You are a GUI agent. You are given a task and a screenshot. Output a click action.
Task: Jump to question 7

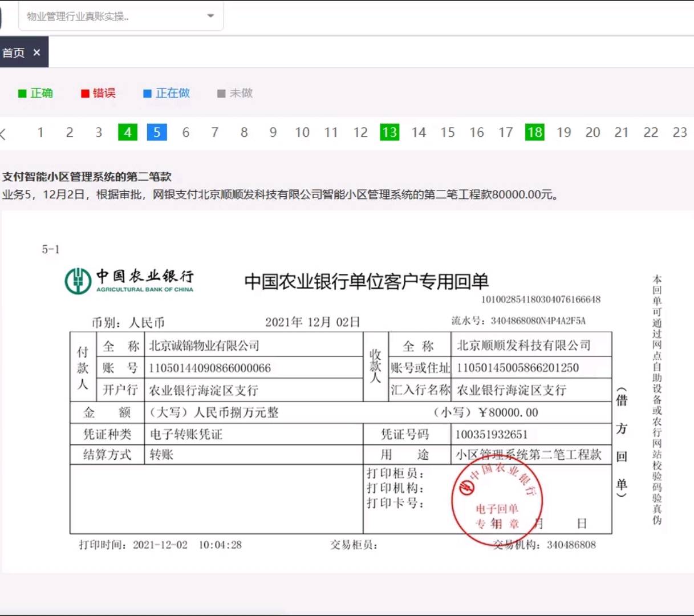pyautogui.click(x=215, y=132)
